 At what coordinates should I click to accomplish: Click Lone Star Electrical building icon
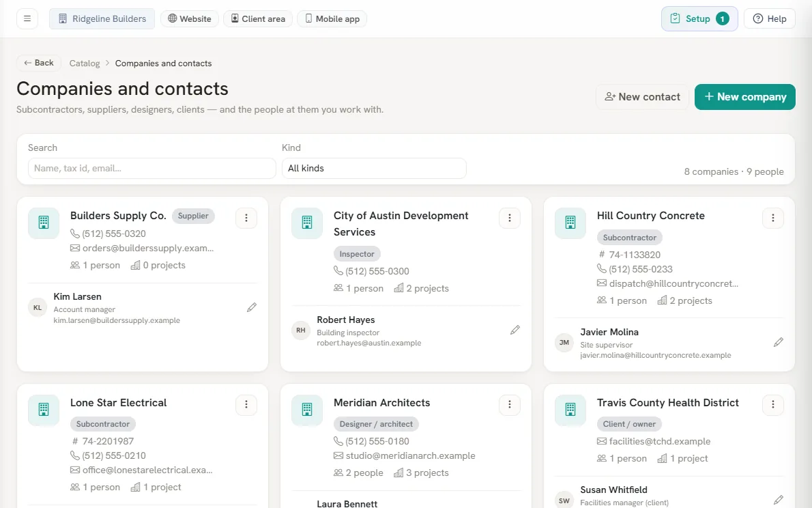point(44,410)
